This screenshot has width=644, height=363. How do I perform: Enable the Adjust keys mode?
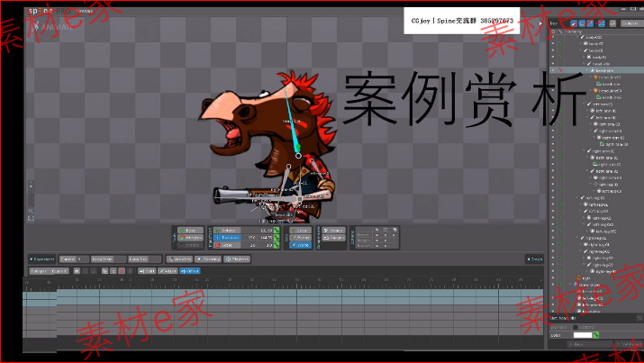[168, 271]
